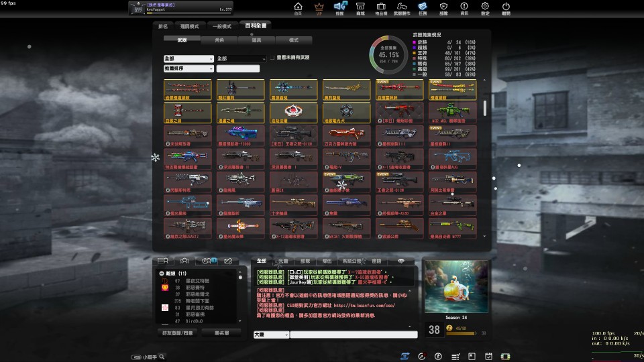Screen dimensions: 644x362
Task: Click the weapon search input field
Action: 238,68
